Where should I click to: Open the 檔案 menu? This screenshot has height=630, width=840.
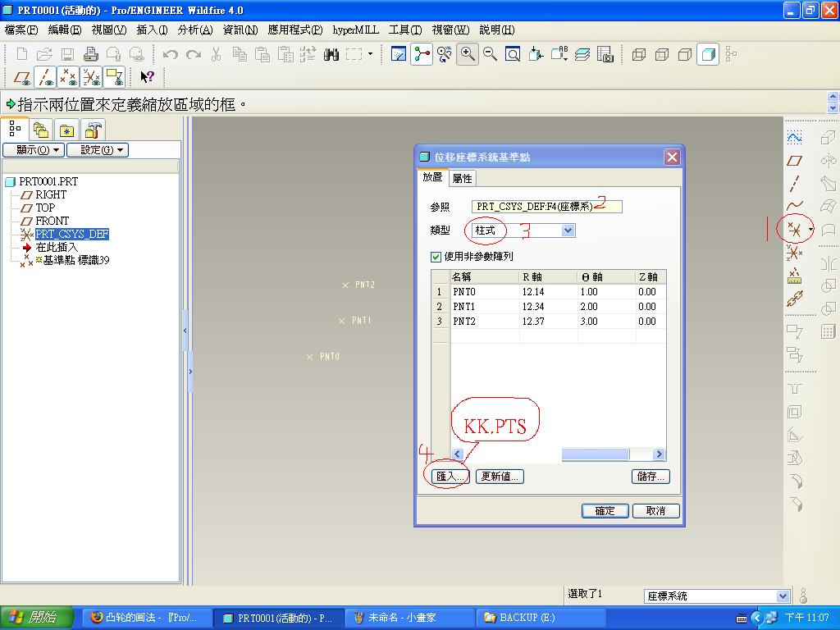(21, 30)
